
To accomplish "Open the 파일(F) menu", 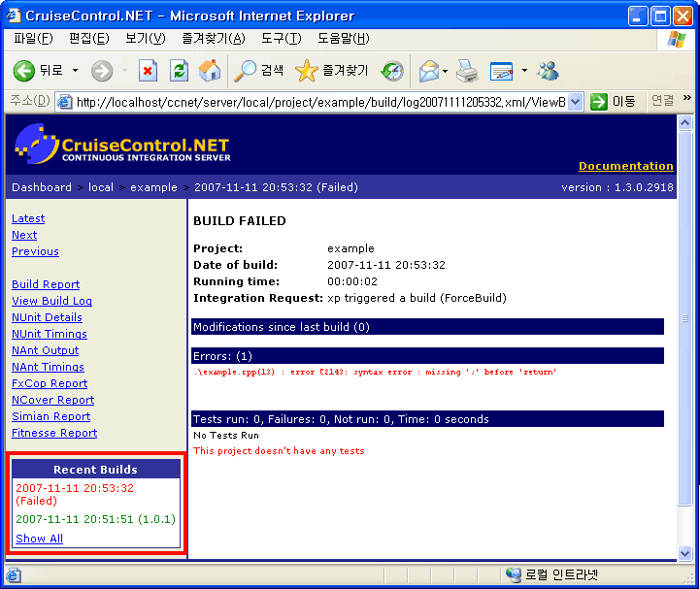I will (x=33, y=39).
